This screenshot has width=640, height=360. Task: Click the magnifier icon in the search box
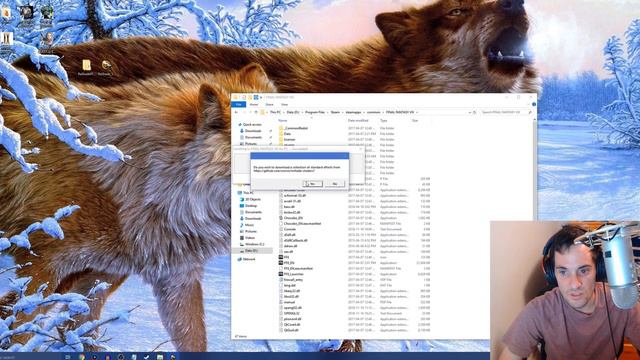click(x=530, y=112)
